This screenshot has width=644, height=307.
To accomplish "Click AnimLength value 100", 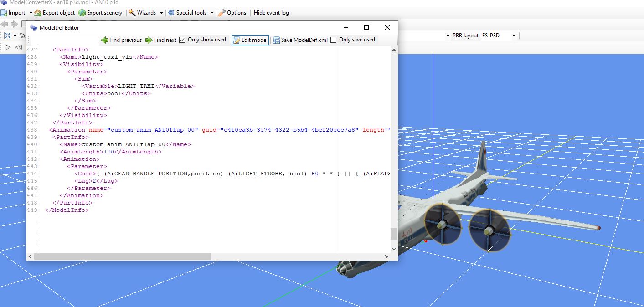I will coord(109,152).
